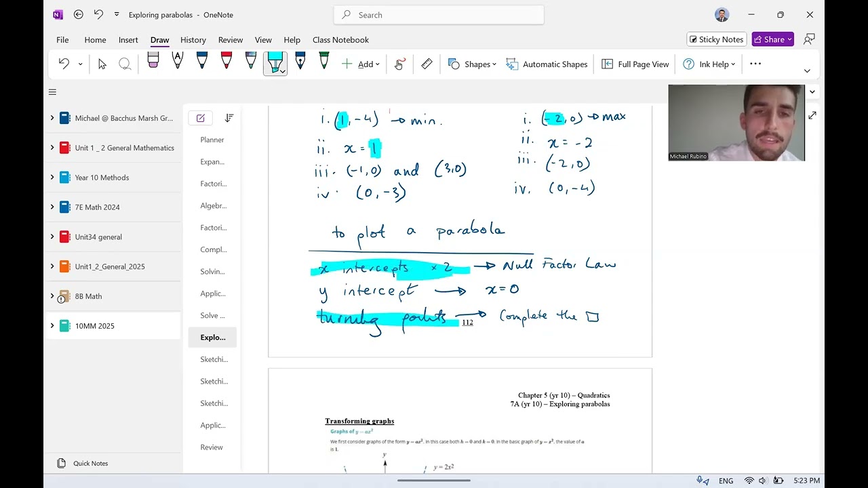868x488 pixels.
Task: Pick the red pen
Action: click(226, 61)
